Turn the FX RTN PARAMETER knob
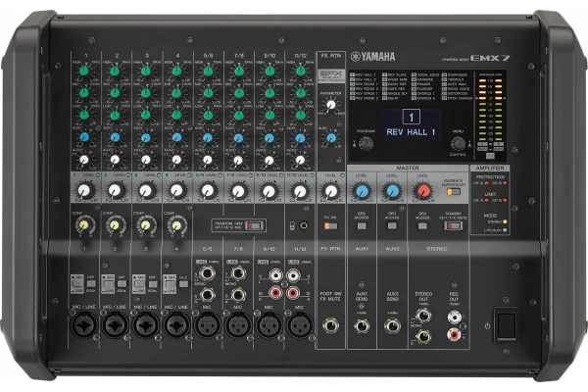588x392 pixels. point(331,105)
